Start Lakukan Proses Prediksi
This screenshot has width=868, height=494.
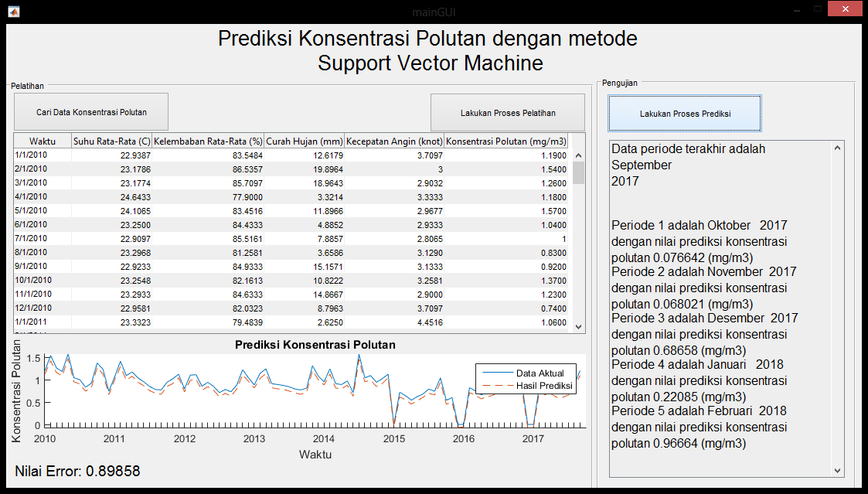pyautogui.click(x=685, y=114)
